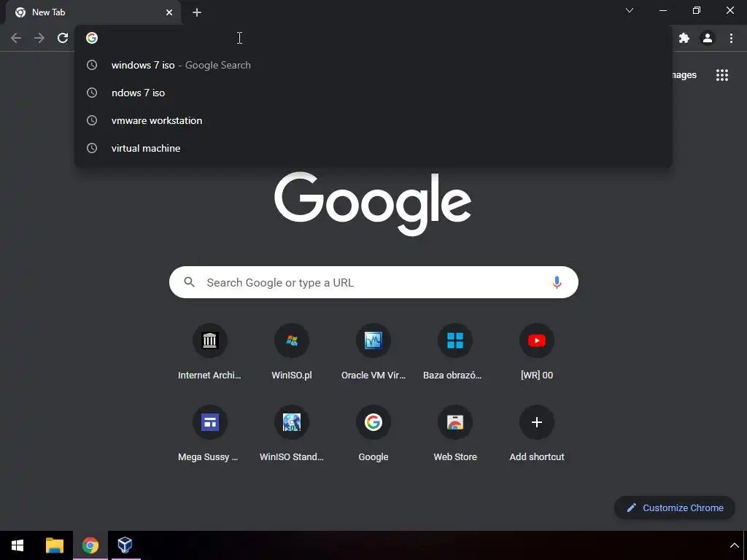Choose the 'virtual machine' suggestion
This screenshot has height=560, width=747.
coord(373,148)
